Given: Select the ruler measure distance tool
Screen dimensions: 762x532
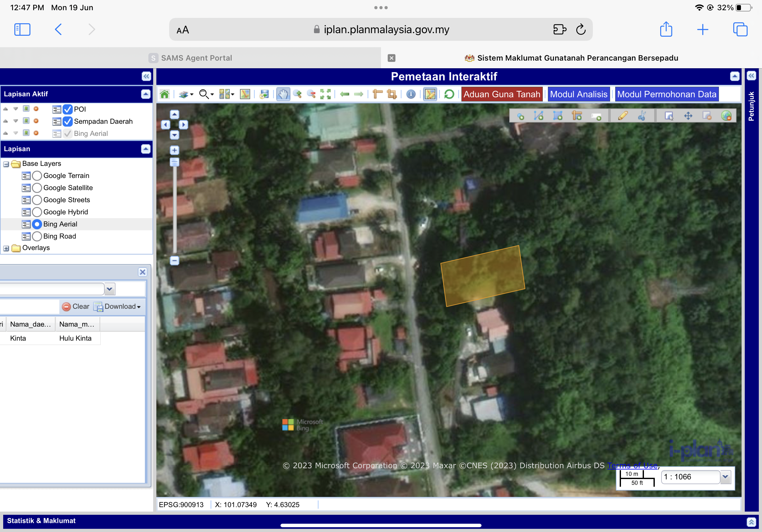Looking at the screenshot, I should pyautogui.click(x=377, y=94).
